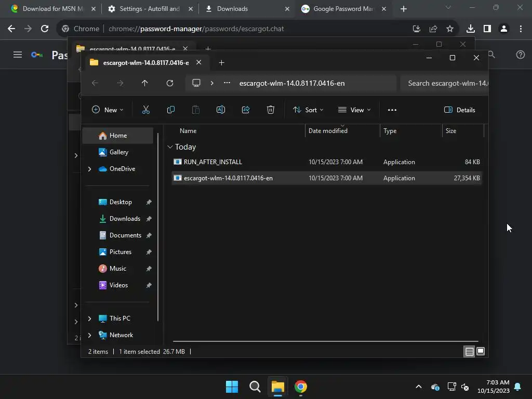Collapse the Today file group
532x399 pixels.
click(170, 147)
